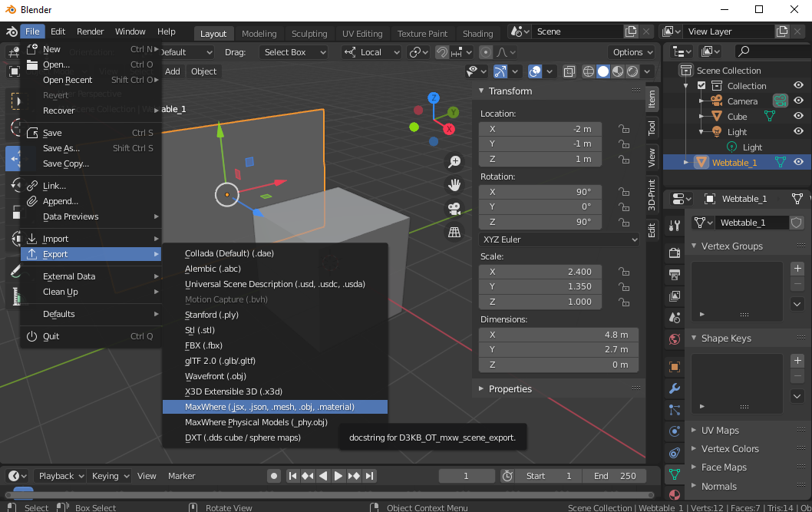Open the World properties globe icon
This screenshot has width=812, height=512.
pyautogui.click(x=675, y=339)
